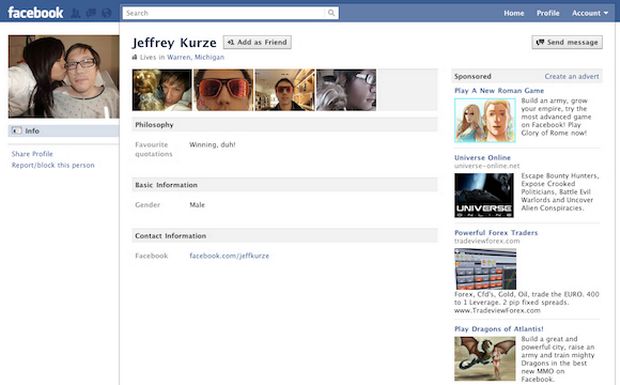This screenshot has width=620, height=385.
Task: Click the name Jeffrey Kurze heading
Action: coord(174,42)
